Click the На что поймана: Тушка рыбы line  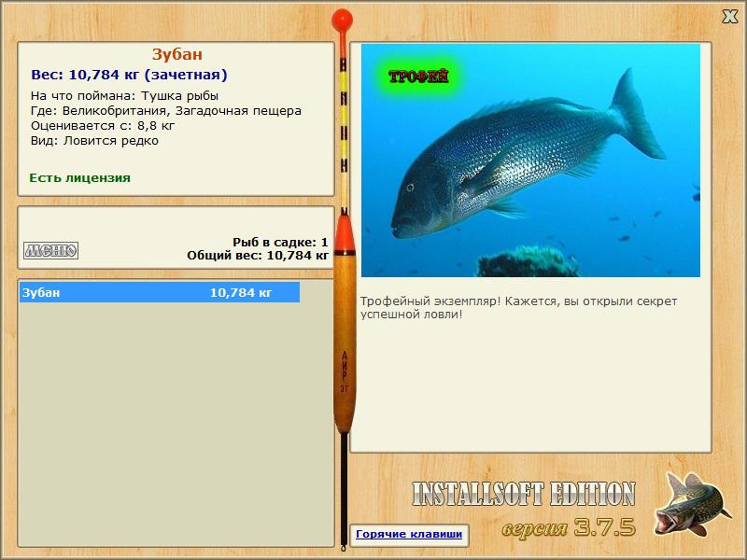coord(124,96)
